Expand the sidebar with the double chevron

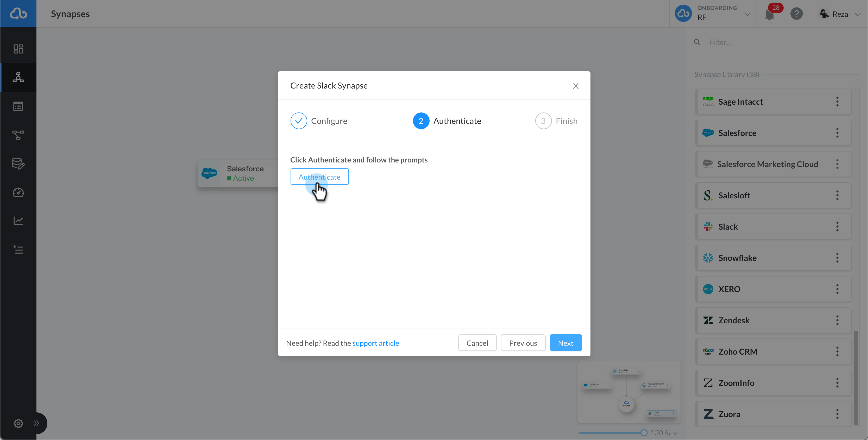36,423
